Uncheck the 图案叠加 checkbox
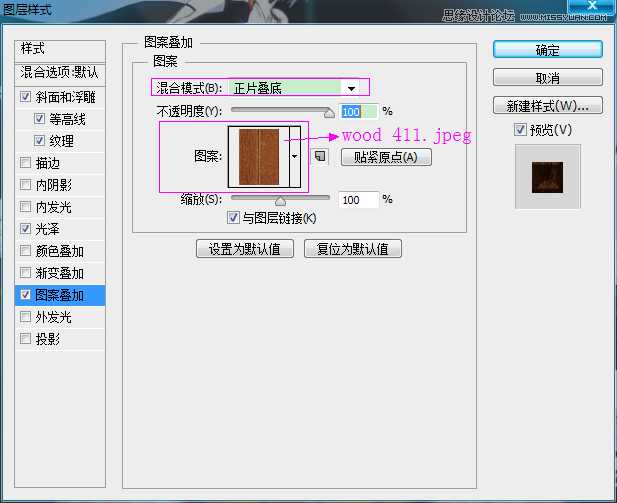Image resolution: width=617 pixels, height=503 pixels. 26,294
